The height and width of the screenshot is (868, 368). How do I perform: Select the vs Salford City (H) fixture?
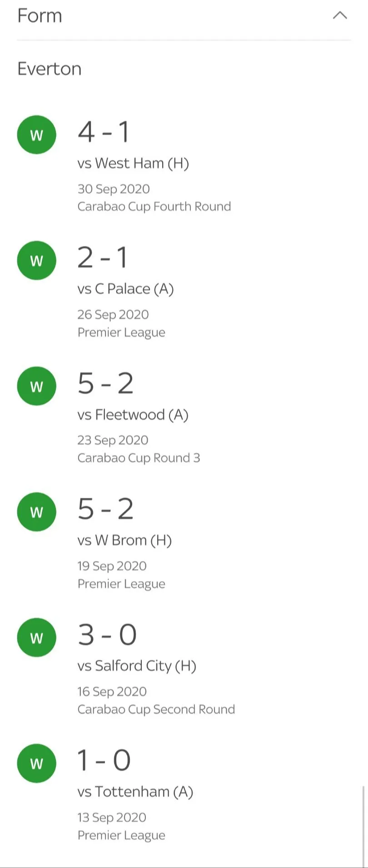pos(137,666)
